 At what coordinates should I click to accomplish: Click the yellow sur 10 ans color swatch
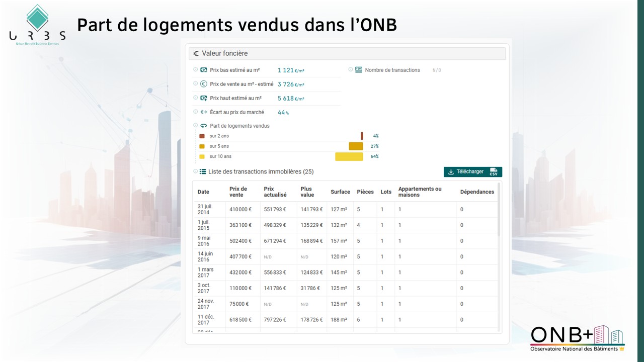202,156
